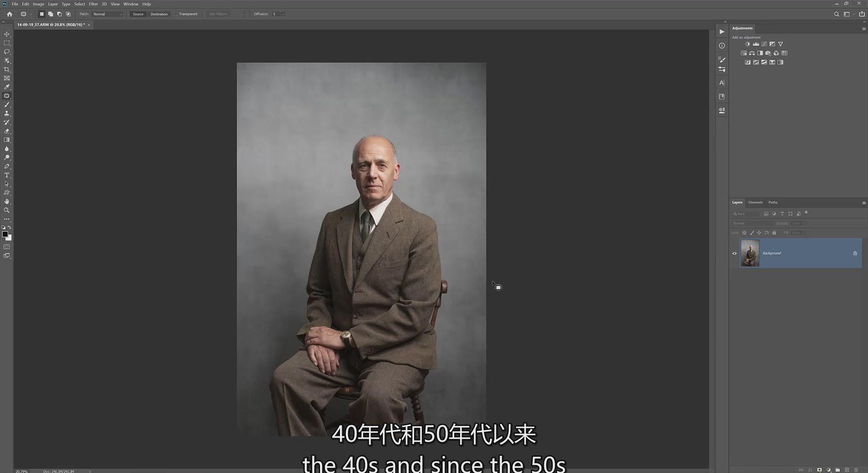Add a Black & White adjustment
This screenshot has width=868, height=473.
point(760,53)
